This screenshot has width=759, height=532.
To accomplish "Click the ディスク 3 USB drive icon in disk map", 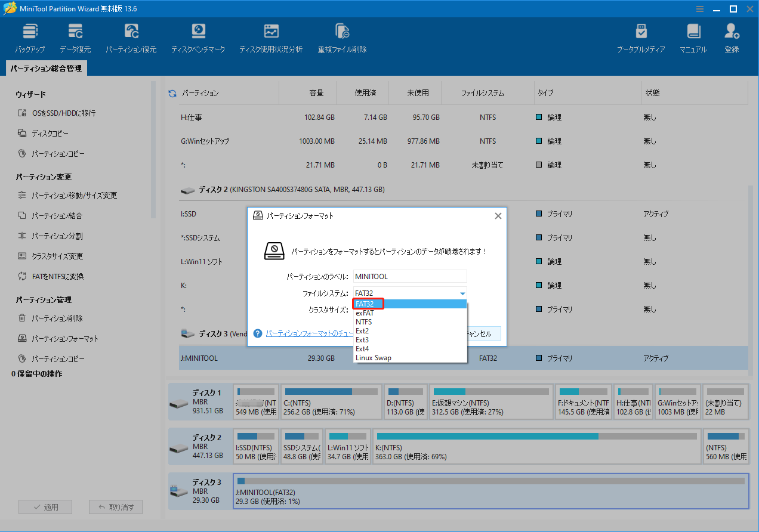I will [178, 491].
